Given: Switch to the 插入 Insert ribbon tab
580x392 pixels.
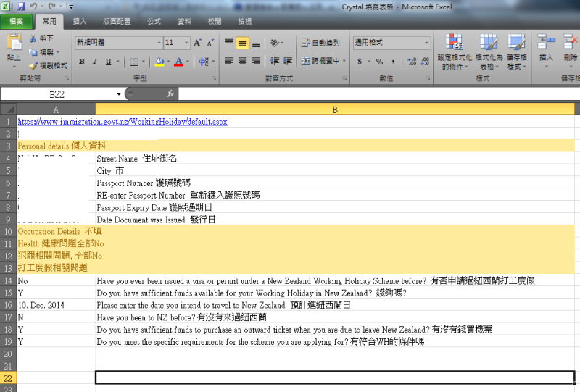Looking at the screenshot, I should 80,22.
